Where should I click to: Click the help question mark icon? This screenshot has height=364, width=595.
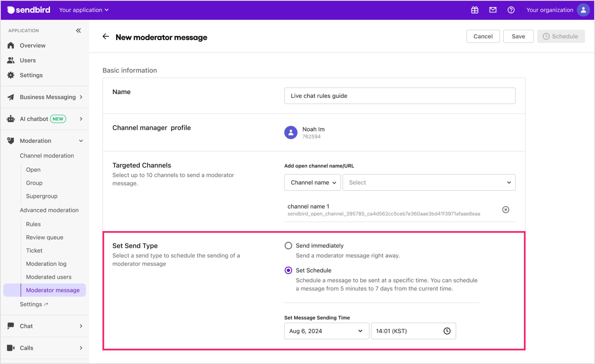[511, 10]
